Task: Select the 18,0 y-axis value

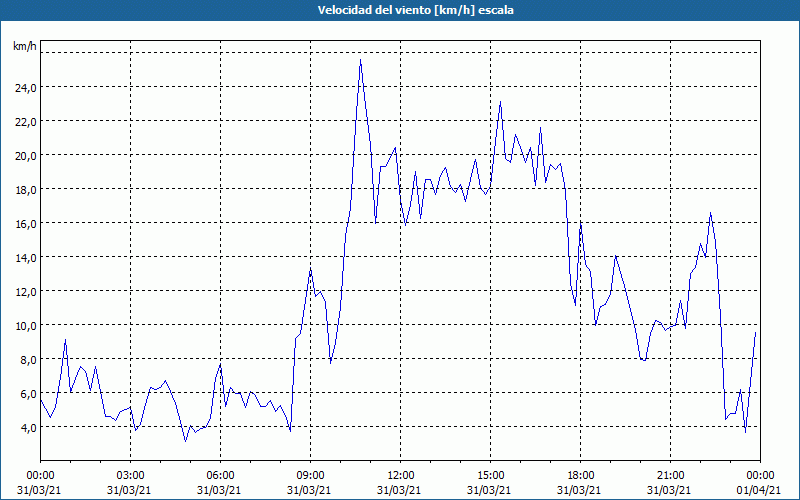Action: pos(26,189)
